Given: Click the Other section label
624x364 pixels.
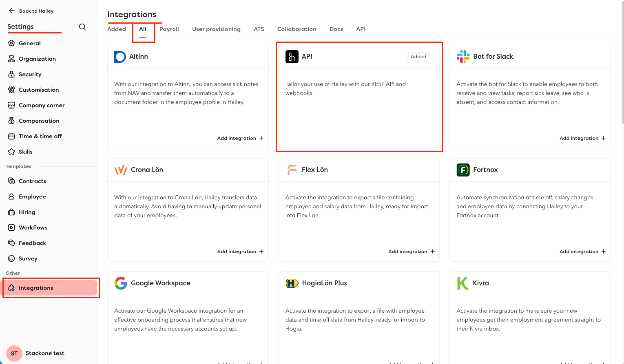Looking at the screenshot, I should [13, 273].
